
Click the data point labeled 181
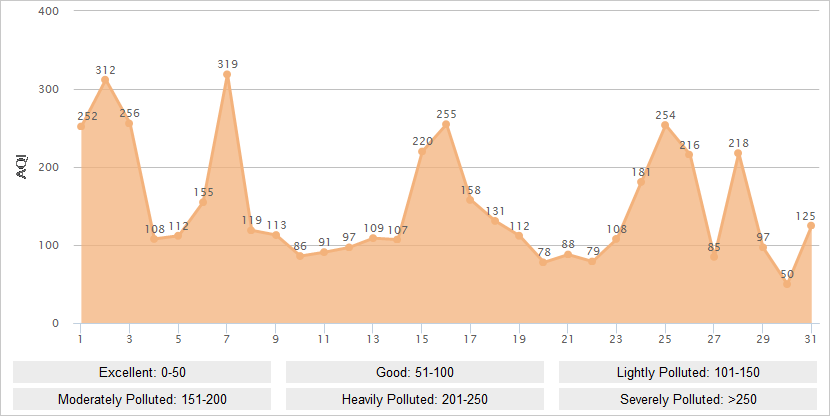[641, 182]
